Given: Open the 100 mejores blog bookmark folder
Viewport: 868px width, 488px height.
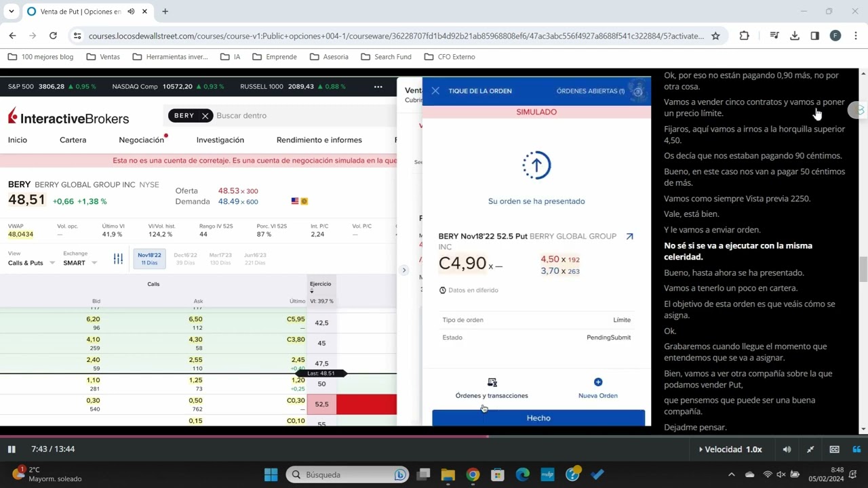Looking at the screenshot, I should pos(41,57).
